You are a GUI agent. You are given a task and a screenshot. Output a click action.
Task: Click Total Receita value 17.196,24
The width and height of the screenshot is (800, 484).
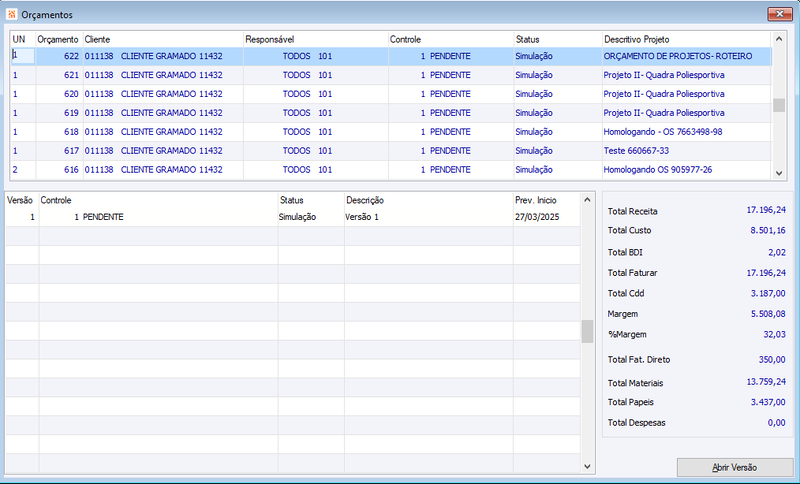(x=766, y=210)
